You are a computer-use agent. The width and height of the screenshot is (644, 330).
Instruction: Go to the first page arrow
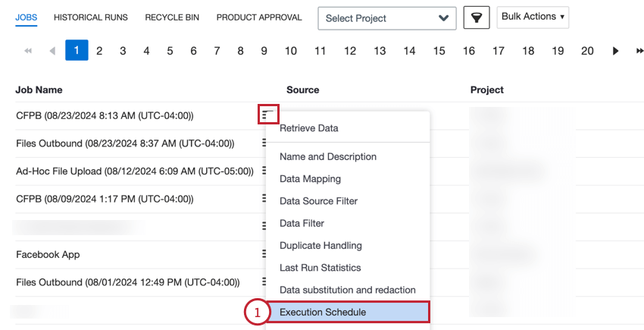(29, 51)
